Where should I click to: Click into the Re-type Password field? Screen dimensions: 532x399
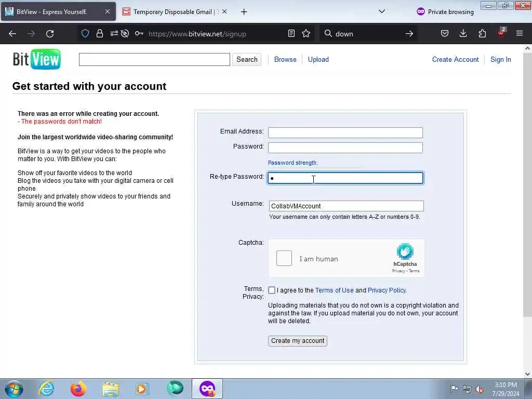coord(345,178)
